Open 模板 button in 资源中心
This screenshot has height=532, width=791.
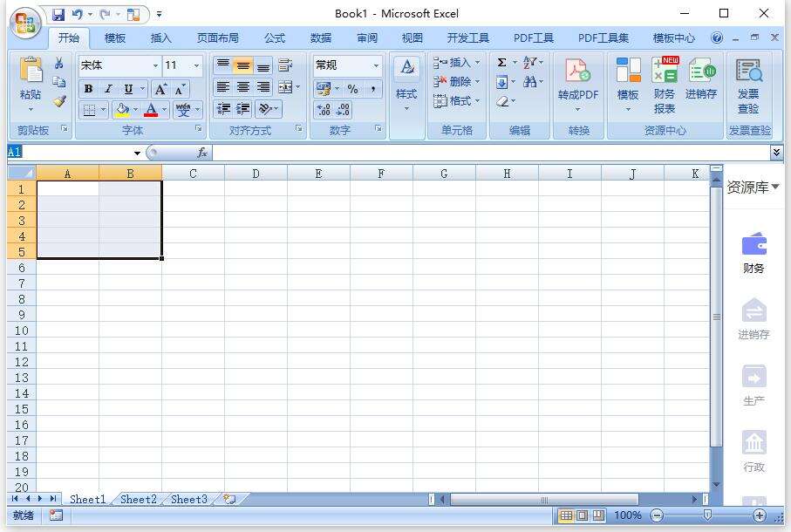click(x=628, y=83)
